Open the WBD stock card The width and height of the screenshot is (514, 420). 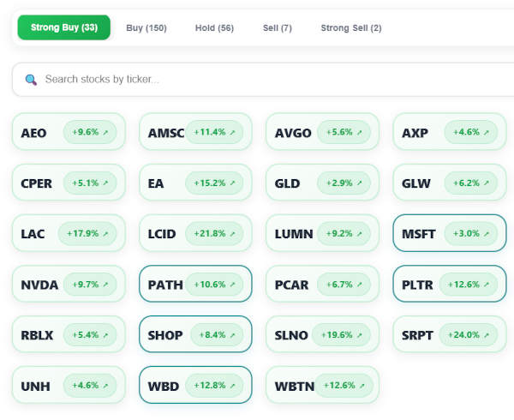tap(195, 386)
